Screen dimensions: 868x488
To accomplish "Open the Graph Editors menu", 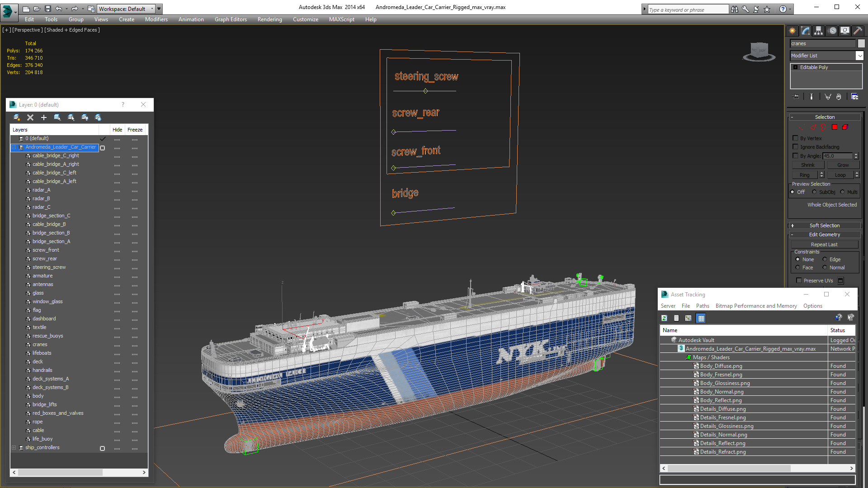I will pyautogui.click(x=231, y=19).
